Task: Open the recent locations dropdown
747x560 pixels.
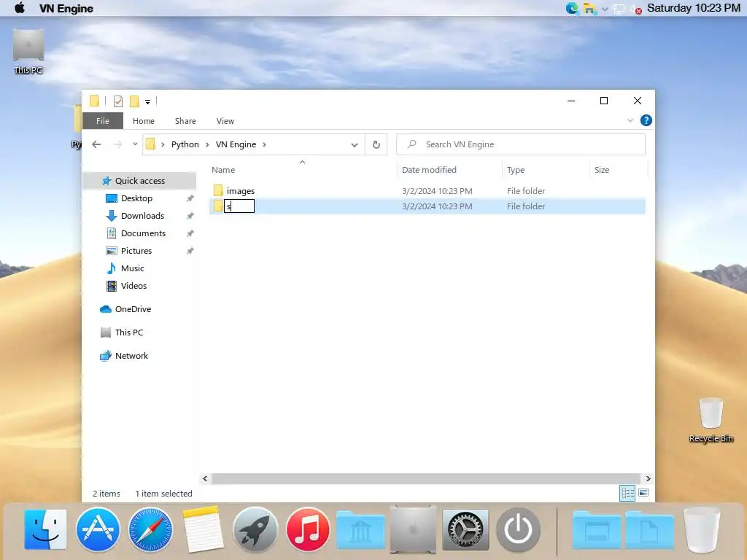Action: point(135,144)
